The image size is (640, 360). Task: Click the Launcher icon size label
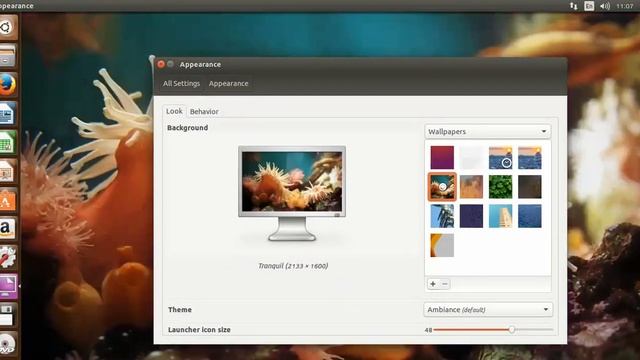[199, 329]
